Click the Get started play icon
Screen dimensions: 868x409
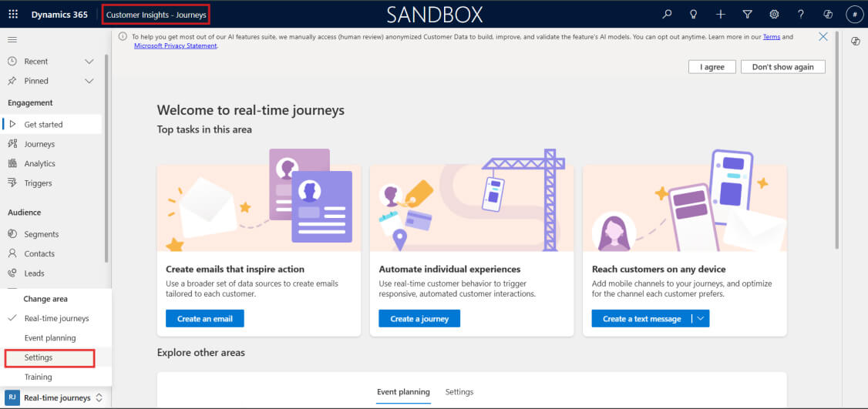click(12, 124)
